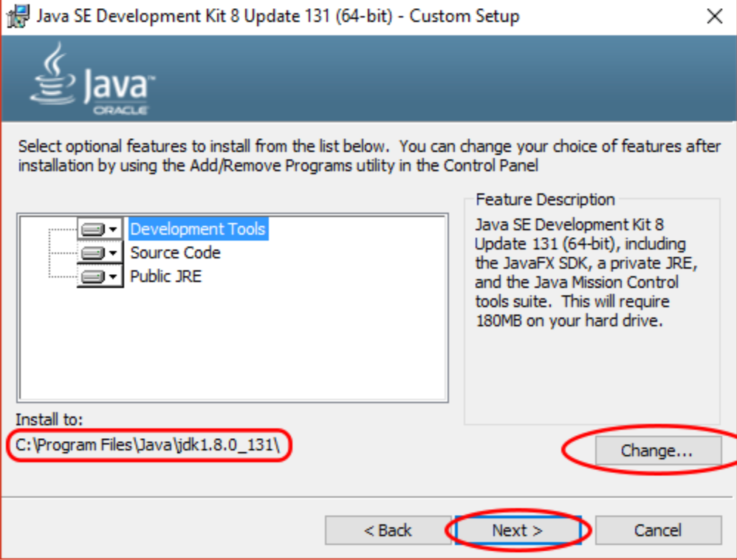Click the Development Tools drive icon
This screenshot has width=737, height=560.
93,229
